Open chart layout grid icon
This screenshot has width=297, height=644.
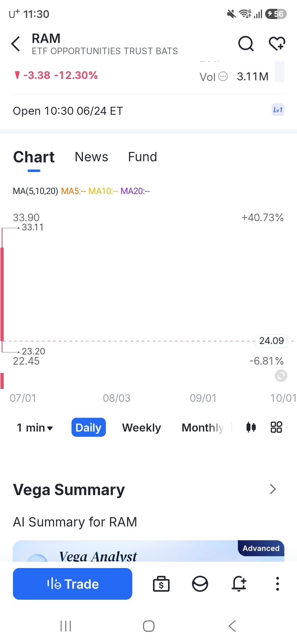click(x=276, y=427)
